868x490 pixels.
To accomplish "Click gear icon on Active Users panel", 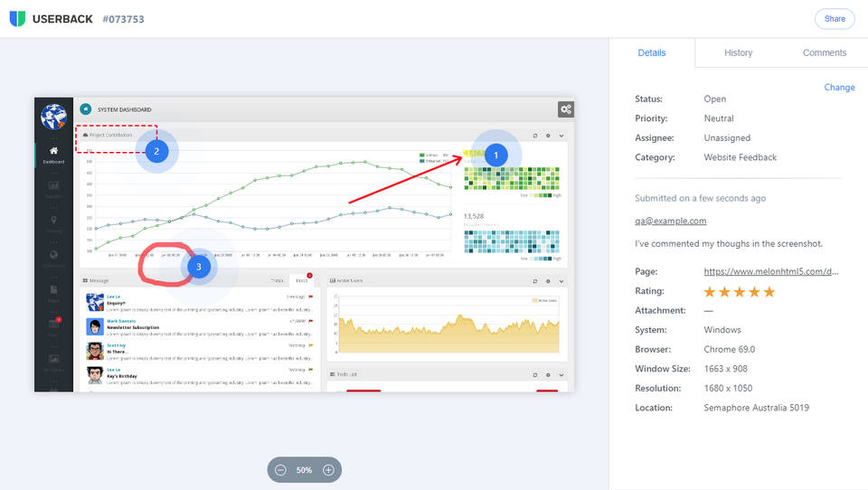I will click(x=548, y=281).
